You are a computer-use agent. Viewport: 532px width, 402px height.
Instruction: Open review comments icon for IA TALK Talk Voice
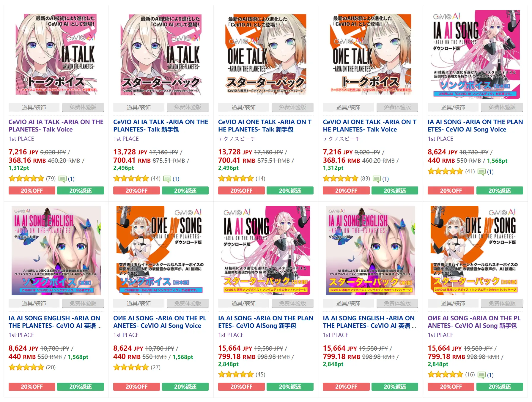pyautogui.click(x=62, y=179)
